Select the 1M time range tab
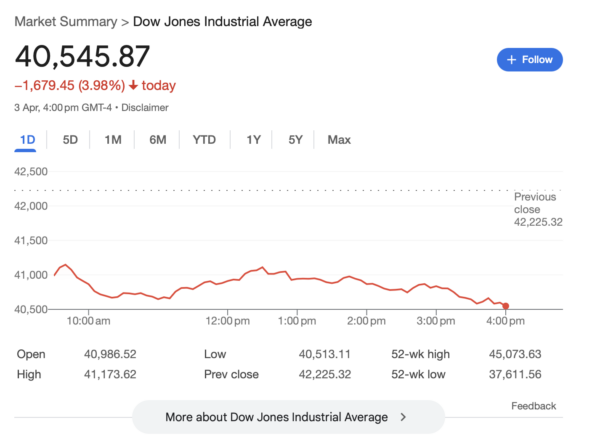 coord(113,140)
